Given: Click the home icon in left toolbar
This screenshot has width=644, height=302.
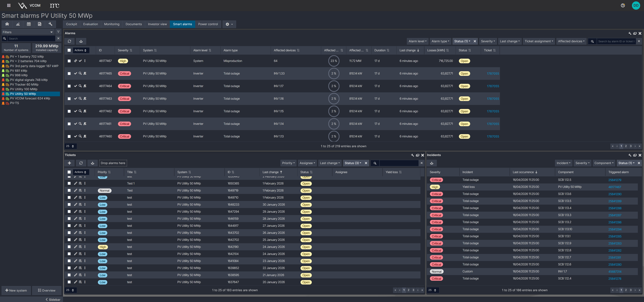Looking at the screenshot, I should coord(7,24).
